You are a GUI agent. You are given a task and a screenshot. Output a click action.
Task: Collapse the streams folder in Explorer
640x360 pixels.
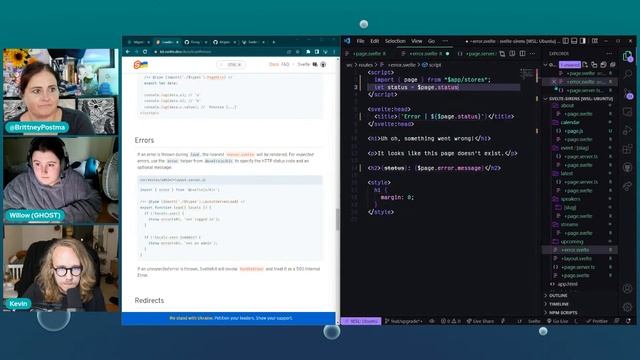(569, 224)
